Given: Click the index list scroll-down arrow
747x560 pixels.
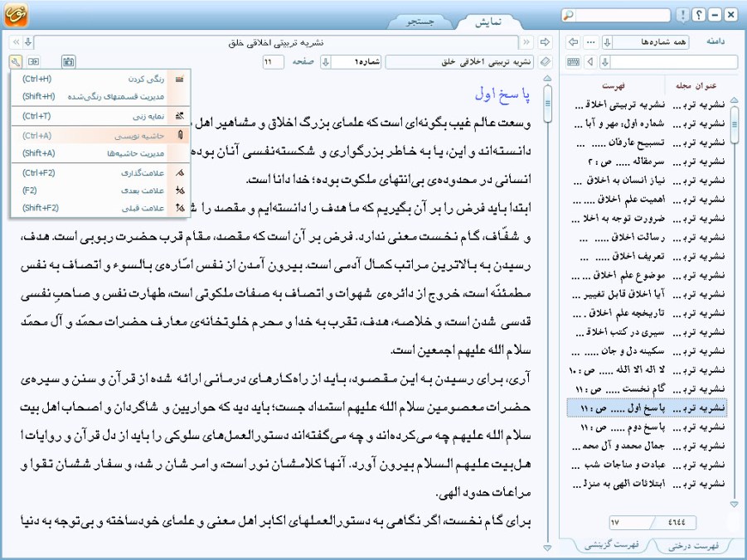Looking at the screenshot, I should 734,504.
